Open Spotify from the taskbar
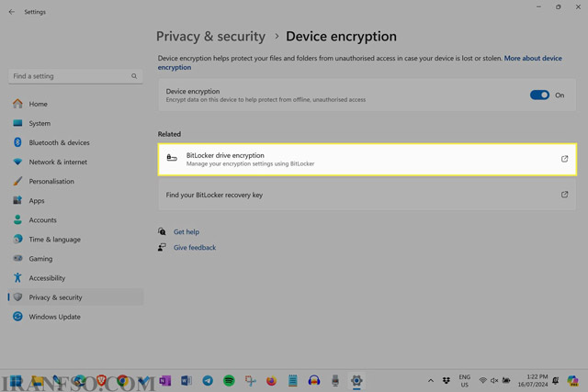Viewport: 588px width, 392px height. pos(229,381)
